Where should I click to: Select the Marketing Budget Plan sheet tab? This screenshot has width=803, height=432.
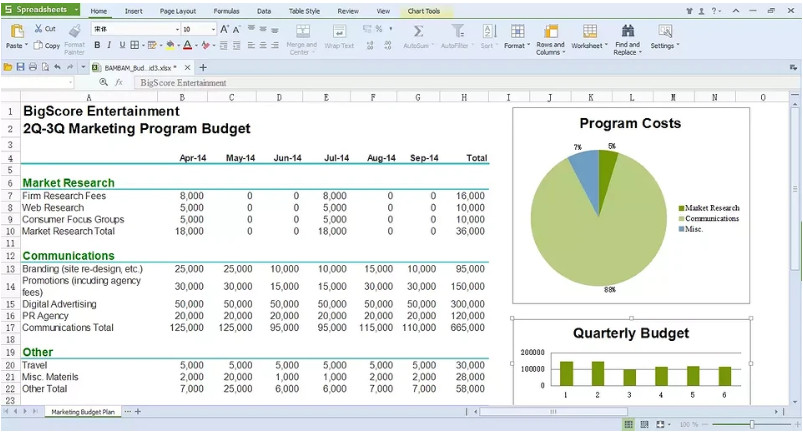pyautogui.click(x=83, y=412)
